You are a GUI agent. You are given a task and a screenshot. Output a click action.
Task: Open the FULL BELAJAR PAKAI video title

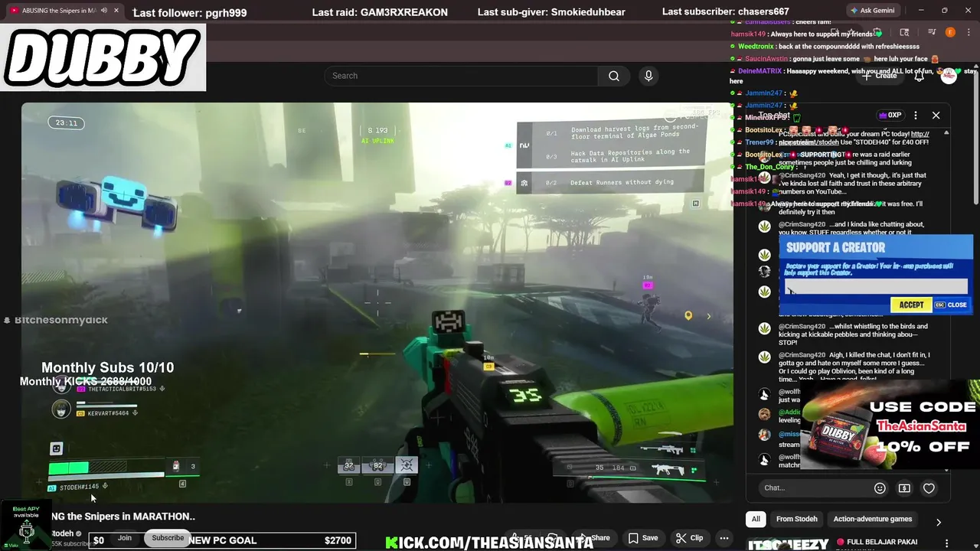coord(882,542)
